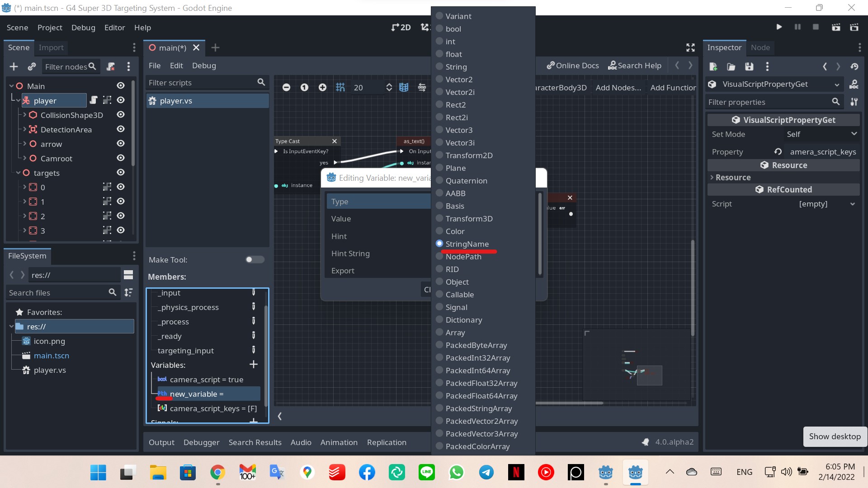
Task: Switch to the Node tab in the Inspector
Action: coord(760,47)
